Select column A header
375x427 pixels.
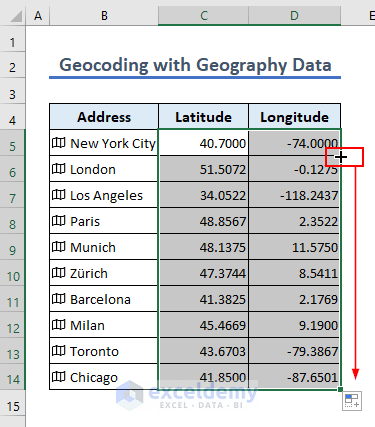[38, 15]
